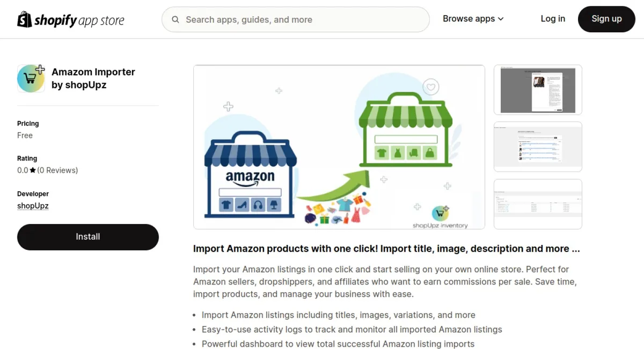
Task: Open the shopUpz developer link
Action: coord(33,206)
